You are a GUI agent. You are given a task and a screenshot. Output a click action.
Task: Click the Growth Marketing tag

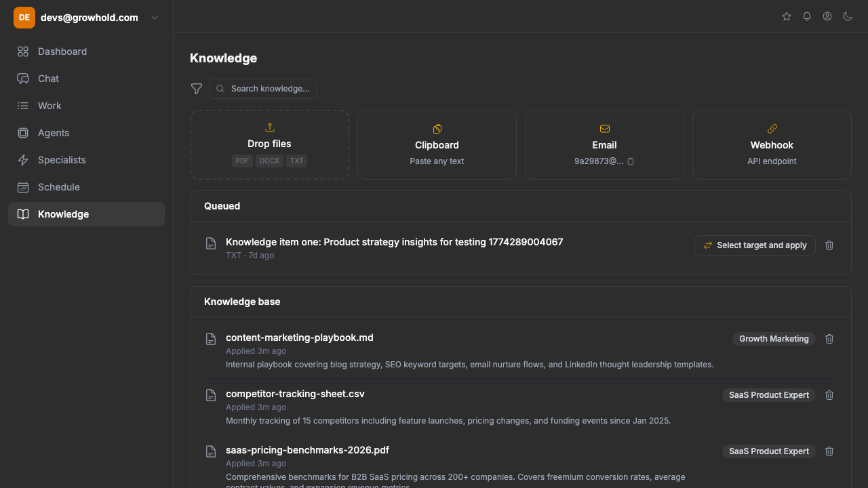pos(774,338)
